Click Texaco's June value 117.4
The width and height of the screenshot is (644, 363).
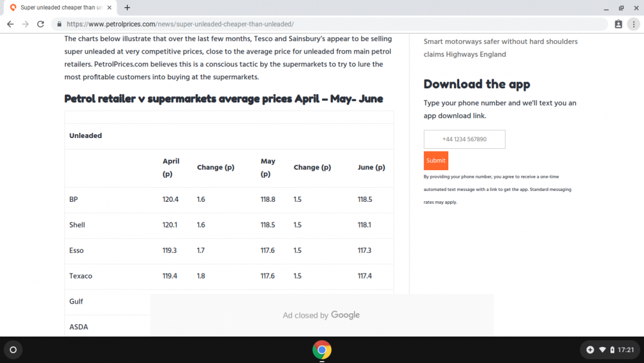365,276
